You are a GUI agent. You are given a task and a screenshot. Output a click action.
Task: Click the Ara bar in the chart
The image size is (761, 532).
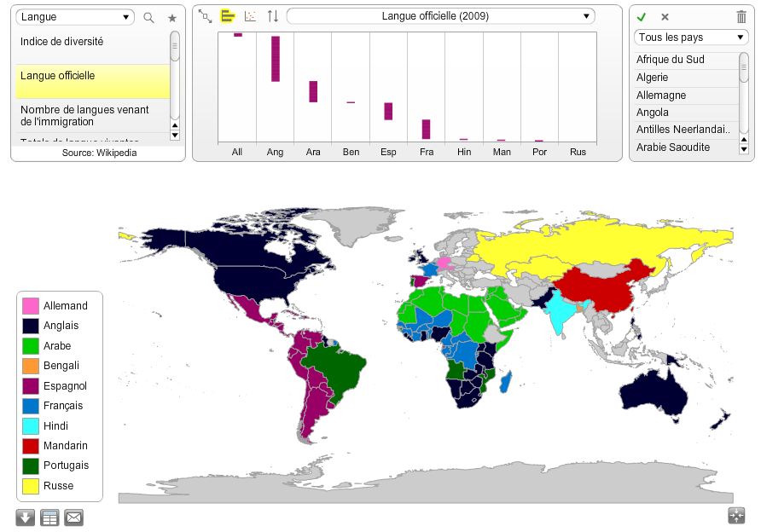click(x=313, y=92)
